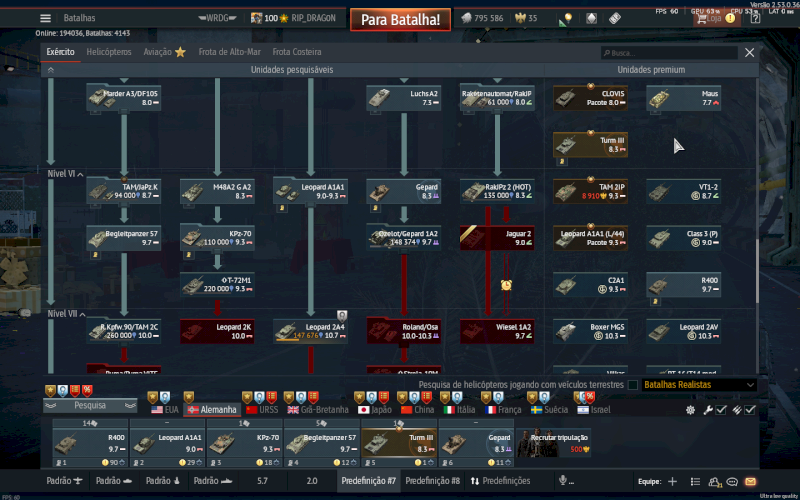Switch to the Helicópteros tab
The height and width of the screenshot is (500, 800).
point(108,51)
